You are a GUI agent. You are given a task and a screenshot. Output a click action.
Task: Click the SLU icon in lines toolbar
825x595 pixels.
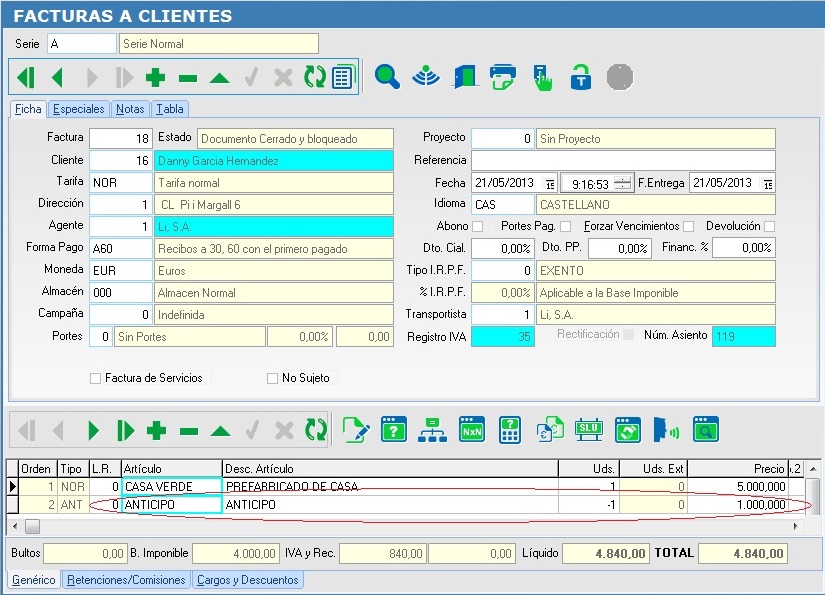click(x=588, y=430)
